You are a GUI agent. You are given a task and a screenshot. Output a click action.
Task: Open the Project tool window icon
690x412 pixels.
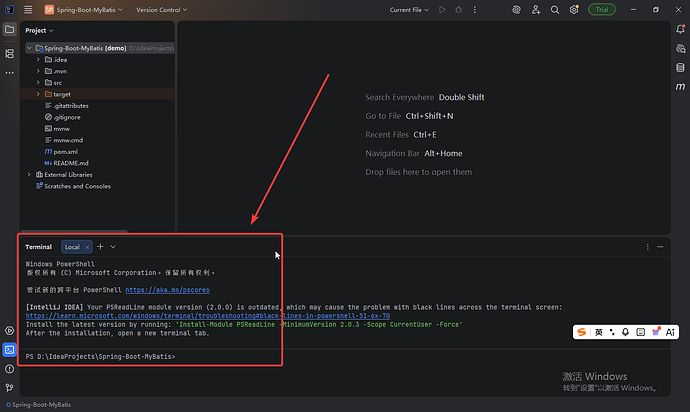tap(9, 29)
